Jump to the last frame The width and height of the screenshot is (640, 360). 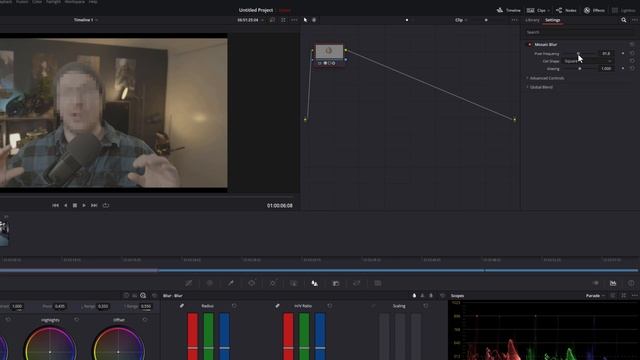tap(94, 205)
